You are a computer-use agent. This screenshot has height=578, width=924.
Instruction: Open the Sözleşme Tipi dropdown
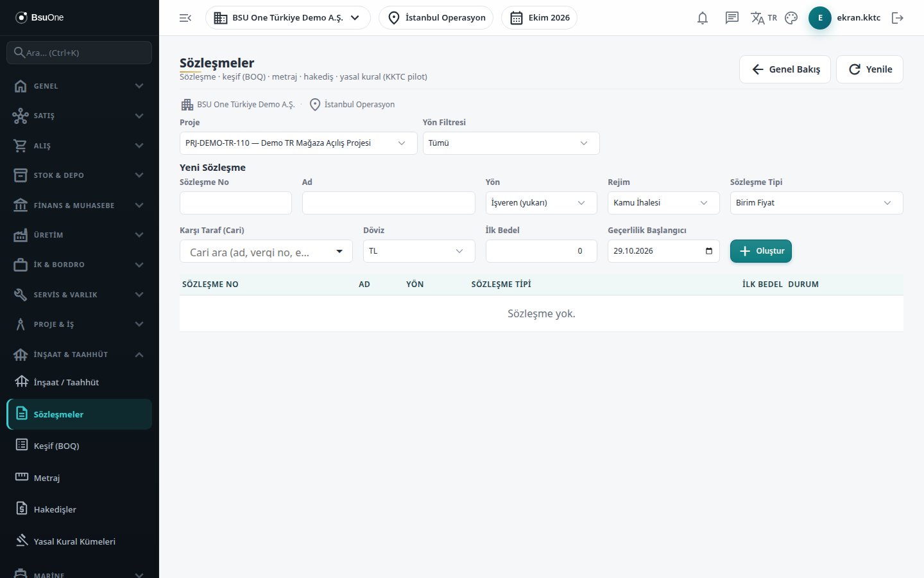tap(817, 203)
